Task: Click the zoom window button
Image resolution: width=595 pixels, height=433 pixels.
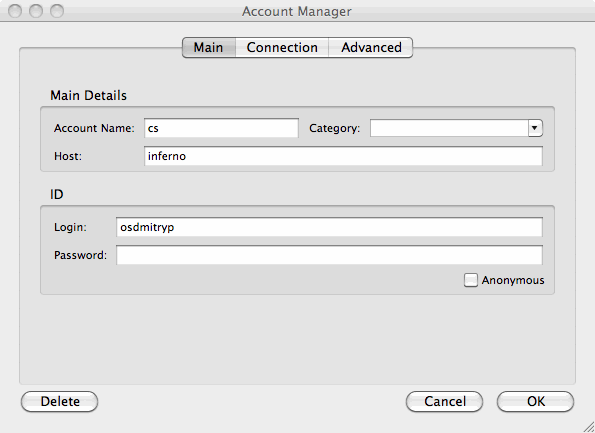Action: [57, 11]
